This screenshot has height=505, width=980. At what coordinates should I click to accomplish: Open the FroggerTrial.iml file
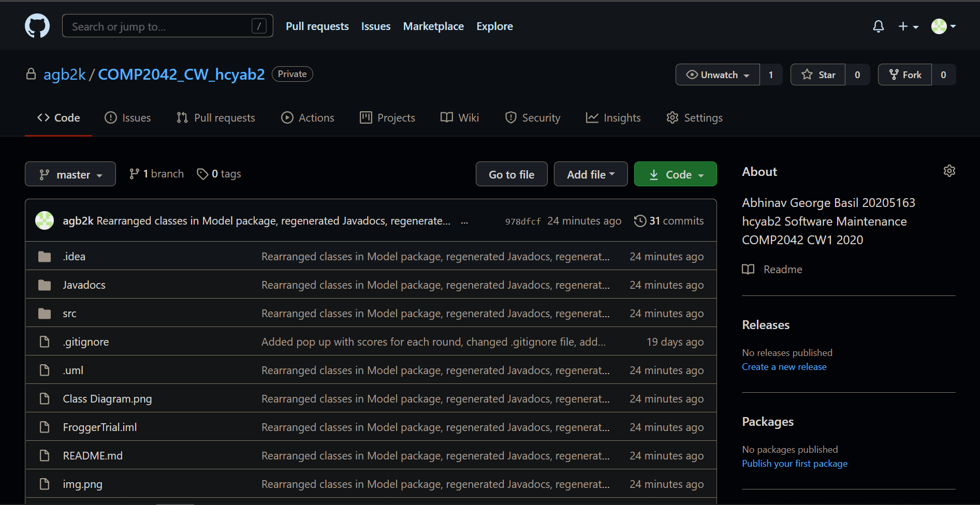tap(100, 427)
